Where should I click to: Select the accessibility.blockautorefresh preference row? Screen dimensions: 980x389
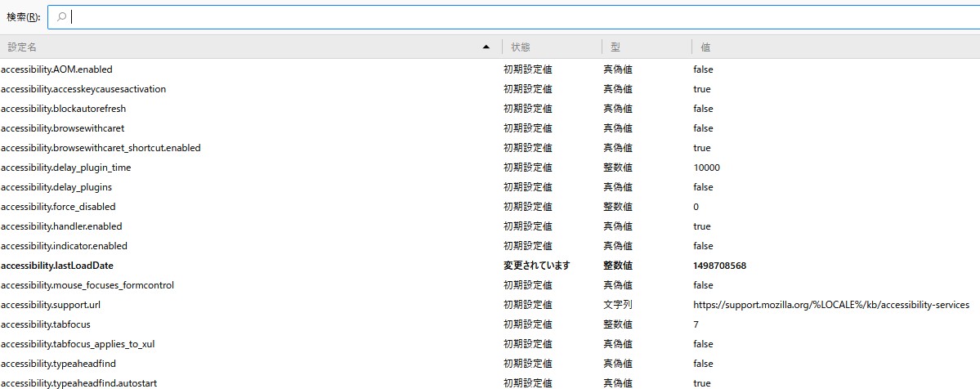(64, 109)
